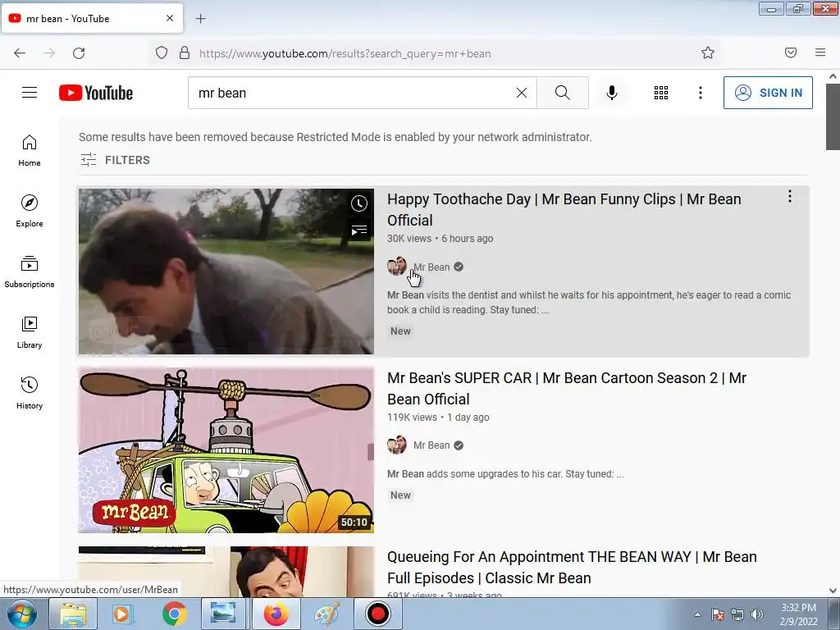Open Mr Bean channel avatar under SUPER CAR video
The width and height of the screenshot is (840, 630).
(x=397, y=445)
